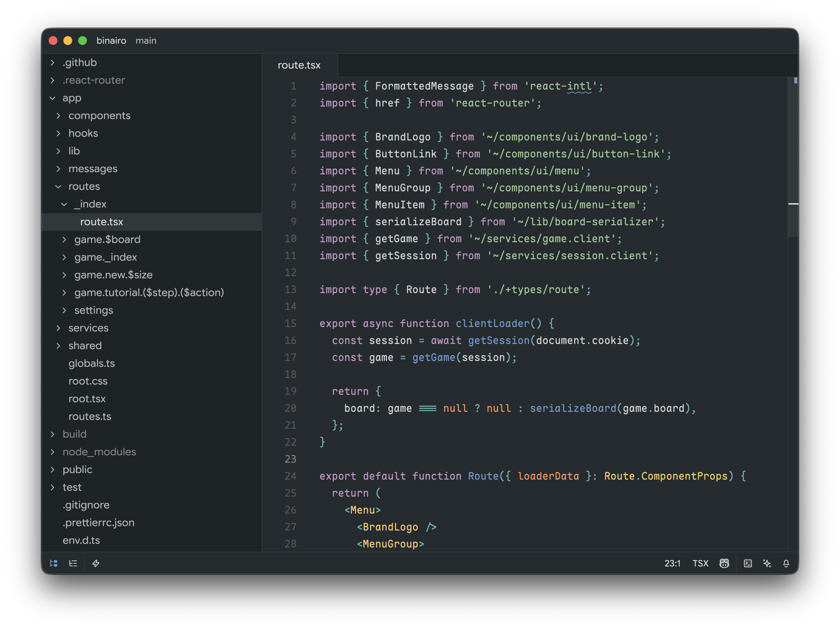This screenshot has width=840, height=629.
Task: Open route.tsx in the file tree
Action: (152, 222)
